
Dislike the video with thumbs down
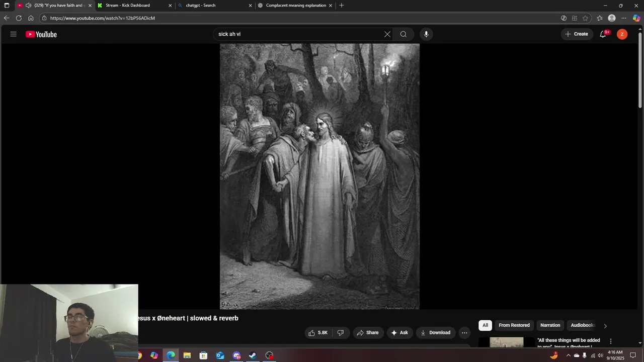[x=341, y=333]
